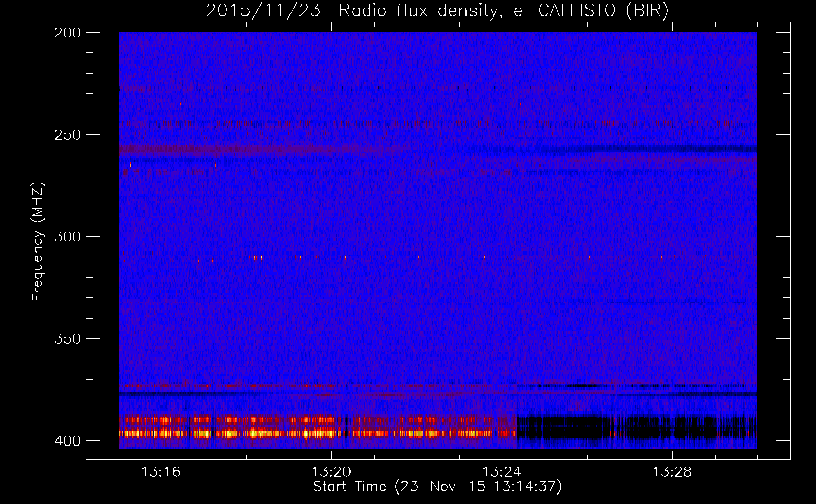
Task: Click the 'Start Time (23-Nov-15 13:14:37)' label
Action: [437, 487]
